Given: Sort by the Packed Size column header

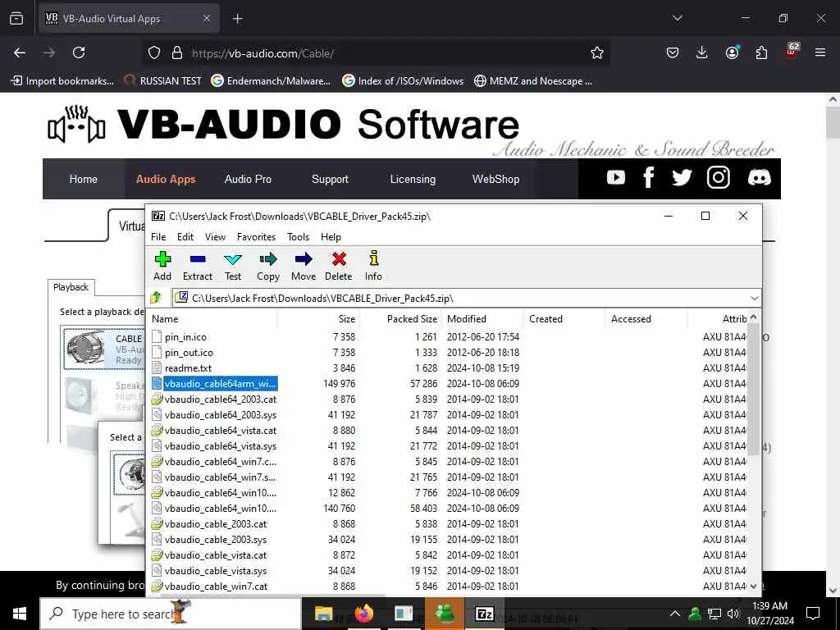Looking at the screenshot, I should [400, 319].
